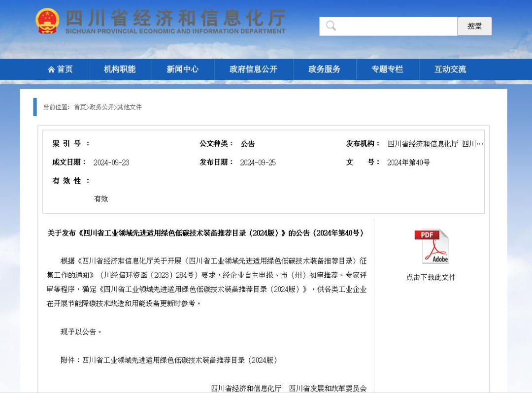
Task: Click the truncated 发布机构 value text
Action: point(435,144)
